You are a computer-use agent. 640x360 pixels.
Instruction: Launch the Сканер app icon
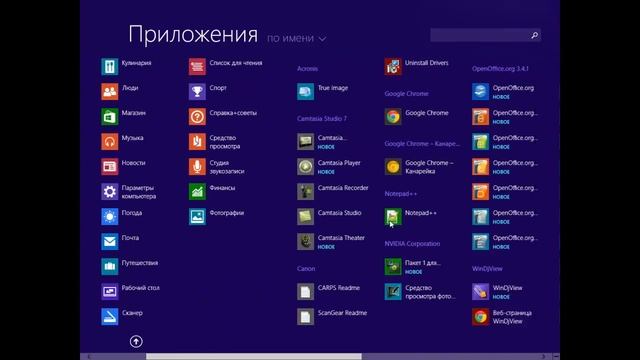[x=109, y=317]
